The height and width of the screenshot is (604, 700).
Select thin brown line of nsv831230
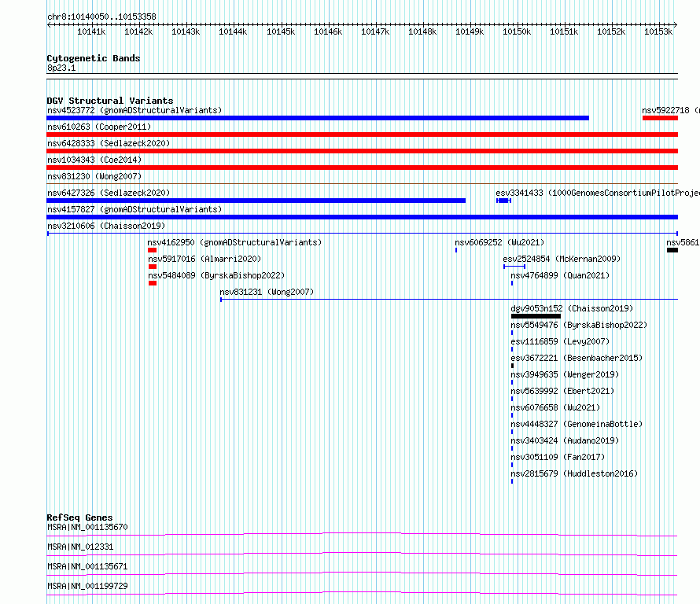click(362, 183)
